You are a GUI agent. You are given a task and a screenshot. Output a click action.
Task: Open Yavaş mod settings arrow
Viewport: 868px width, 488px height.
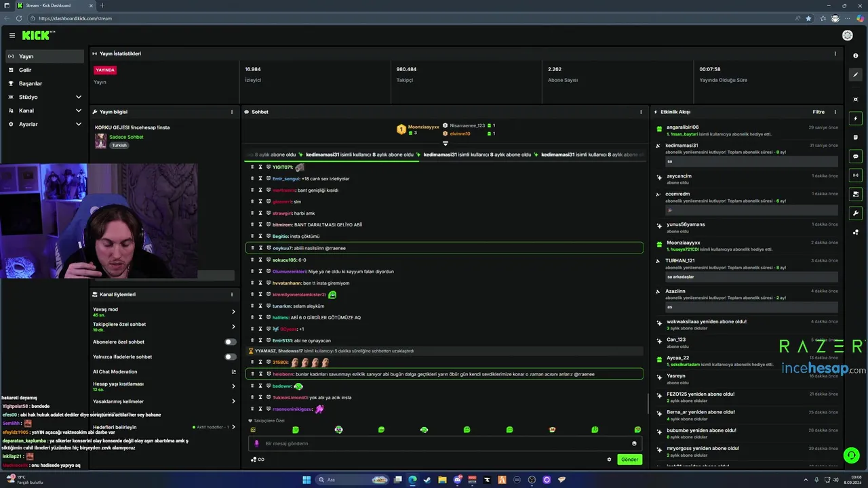(233, 312)
